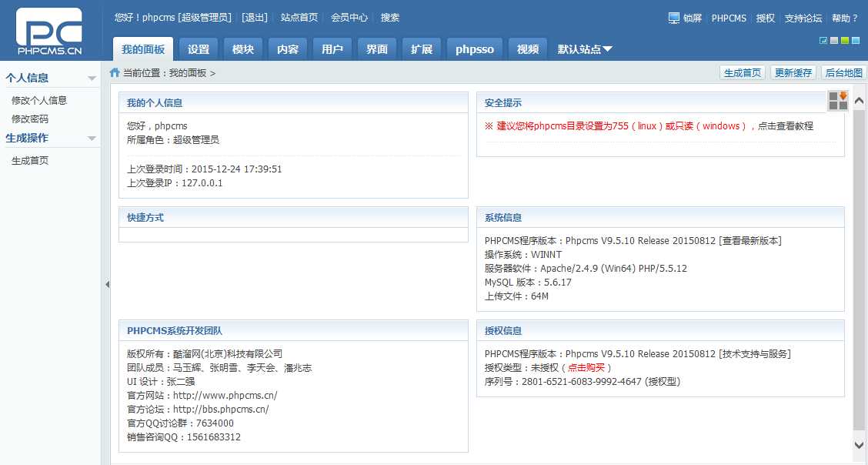Screen dimensions: 868x465
Task: Click the serial number 2801-6521-6083-9992-4647
Action: click(x=582, y=381)
